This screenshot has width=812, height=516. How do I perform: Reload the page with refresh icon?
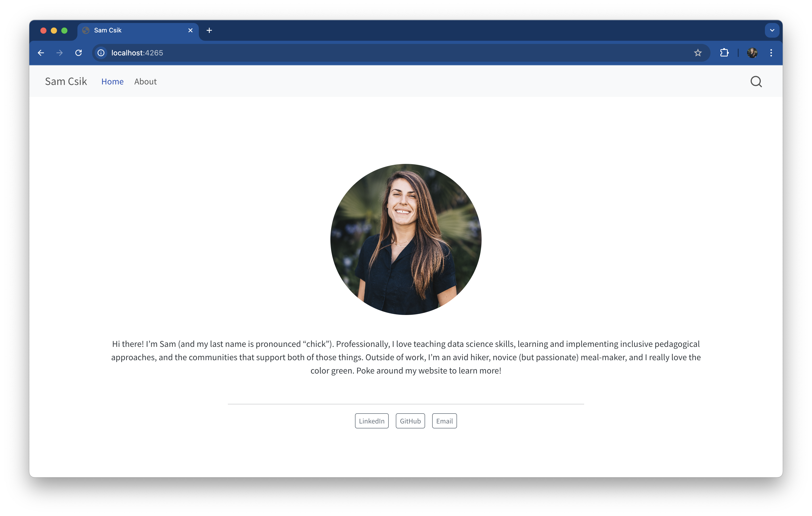coord(78,53)
